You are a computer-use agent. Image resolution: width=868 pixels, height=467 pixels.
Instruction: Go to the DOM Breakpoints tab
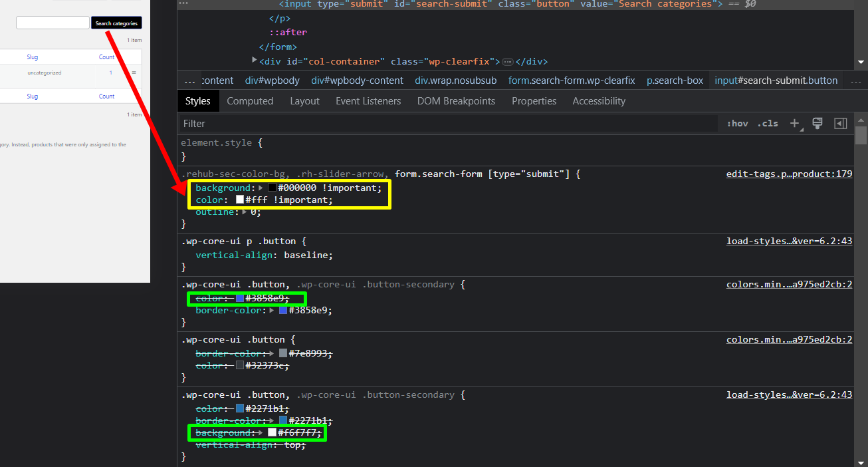456,101
